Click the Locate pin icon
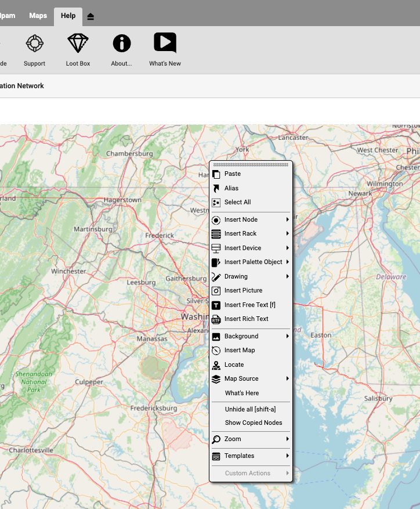The height and width of the screenshot is (509, 420). [216, 365]
